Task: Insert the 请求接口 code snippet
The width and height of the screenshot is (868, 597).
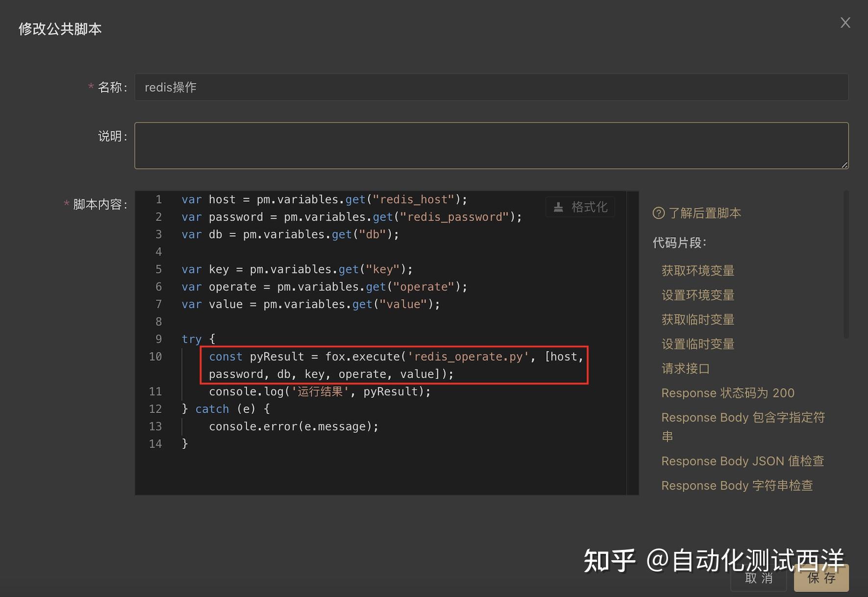Action: click(685, 368)
